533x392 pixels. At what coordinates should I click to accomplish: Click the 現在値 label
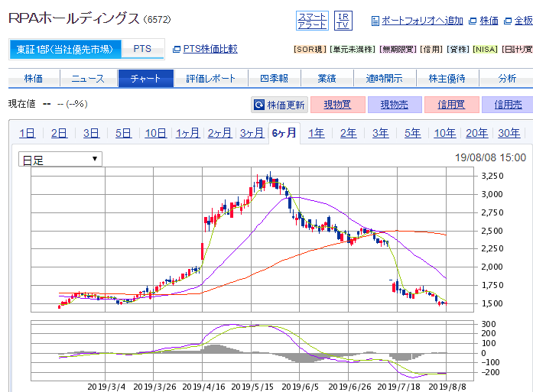pyautogui.click(x=21, y=104)
